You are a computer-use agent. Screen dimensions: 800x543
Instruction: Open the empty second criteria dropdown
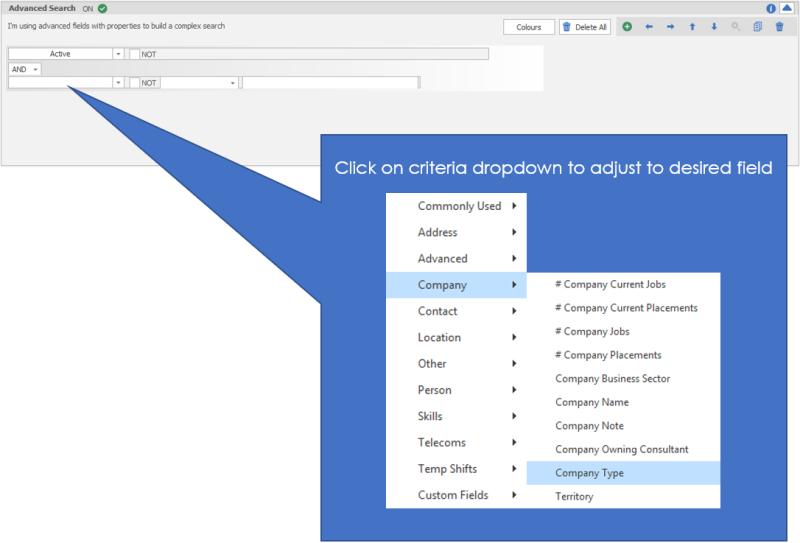118,83
